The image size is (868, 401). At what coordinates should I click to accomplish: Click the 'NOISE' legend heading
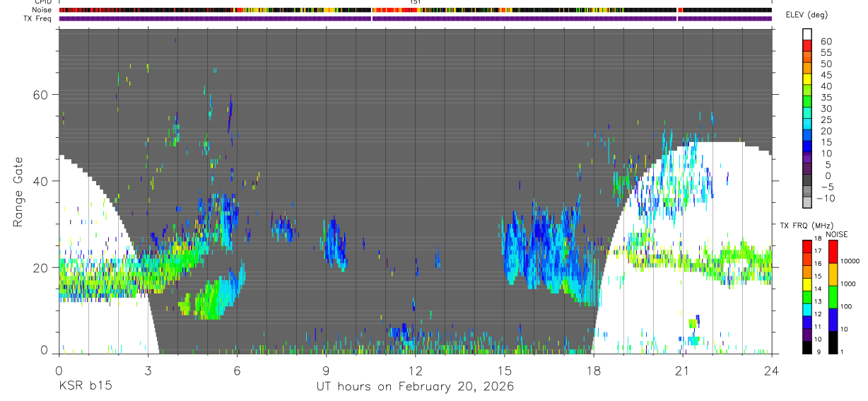click(835, 234)
